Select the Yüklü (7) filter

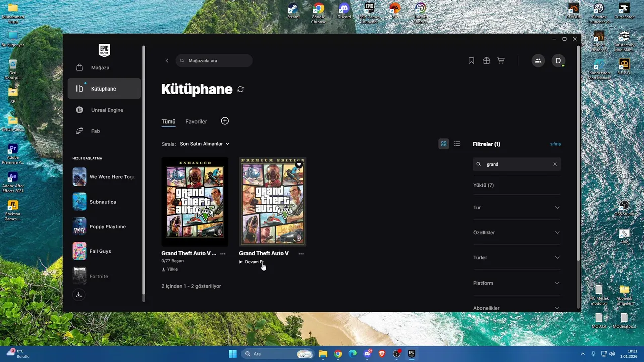click(484, 185)
